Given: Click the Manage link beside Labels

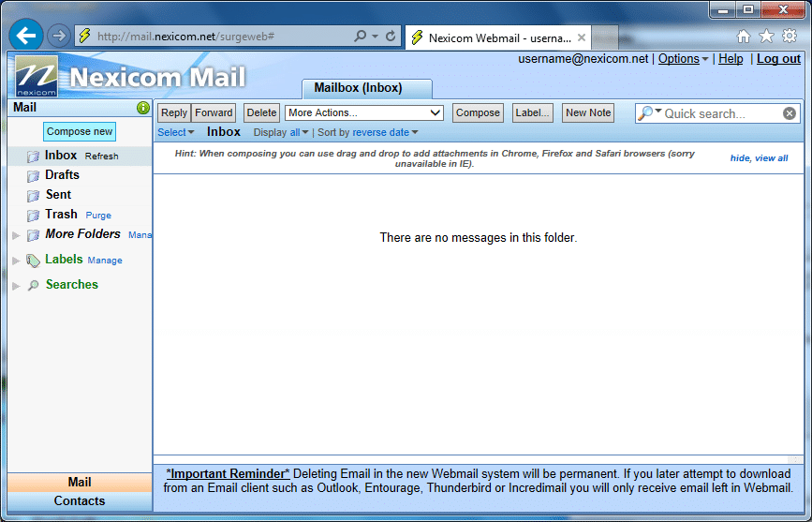Looking at the screenshot, I should pos(105,261).
